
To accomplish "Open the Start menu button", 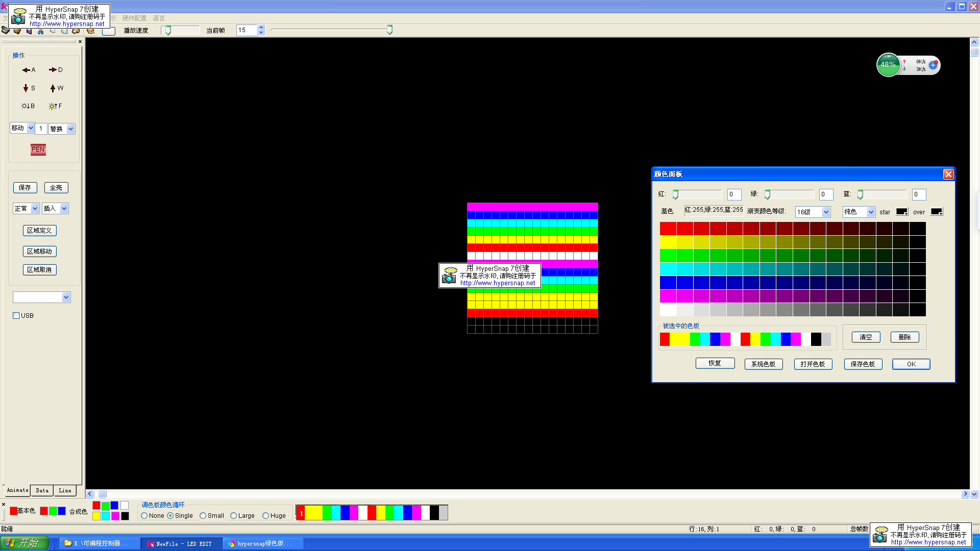I will point(24,543).
